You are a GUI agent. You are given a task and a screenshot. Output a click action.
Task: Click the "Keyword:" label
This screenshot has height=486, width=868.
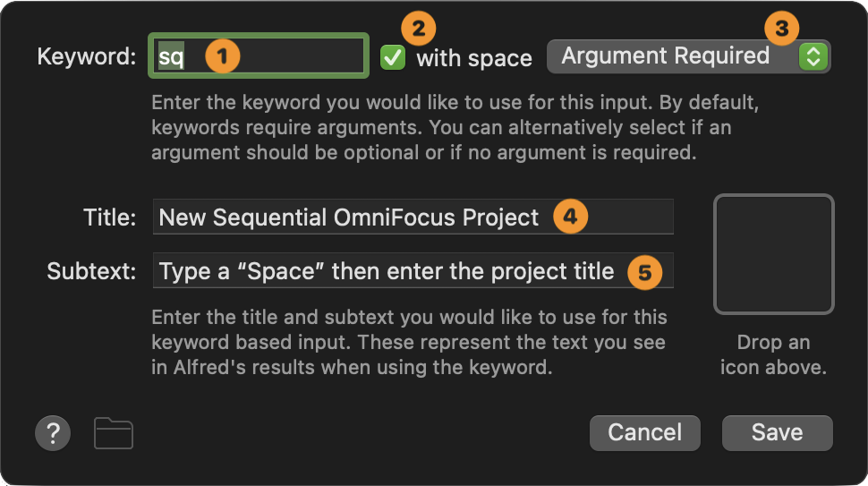[x=86, y=57]
